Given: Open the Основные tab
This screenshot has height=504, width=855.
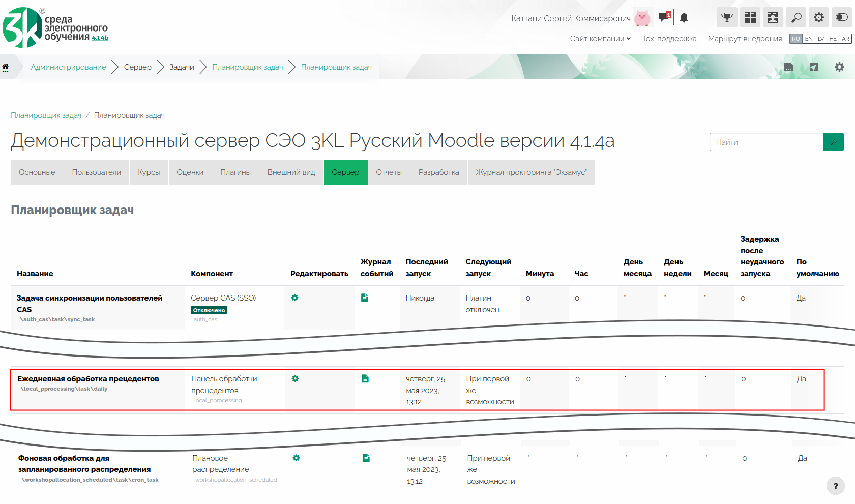Looking at the screenshot, I should [x=37, y=172].
